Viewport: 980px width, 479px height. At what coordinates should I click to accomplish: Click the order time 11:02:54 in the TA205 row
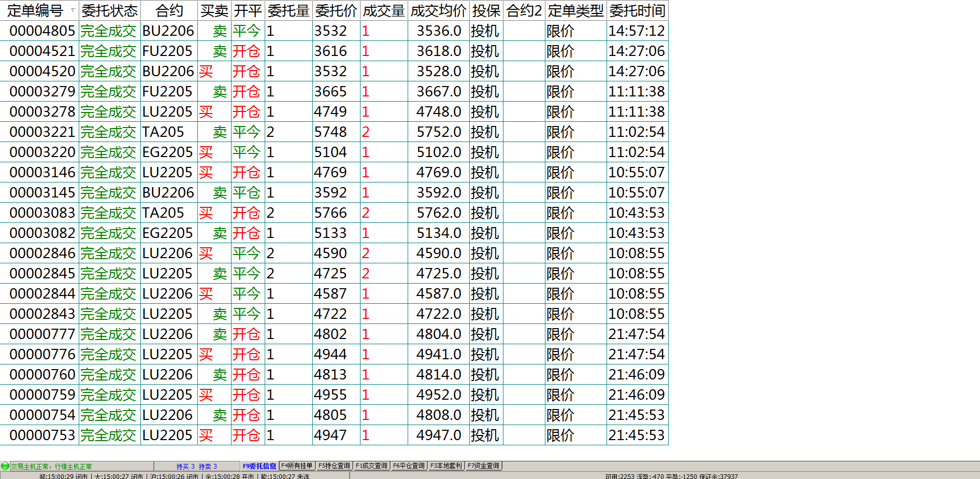637,132
